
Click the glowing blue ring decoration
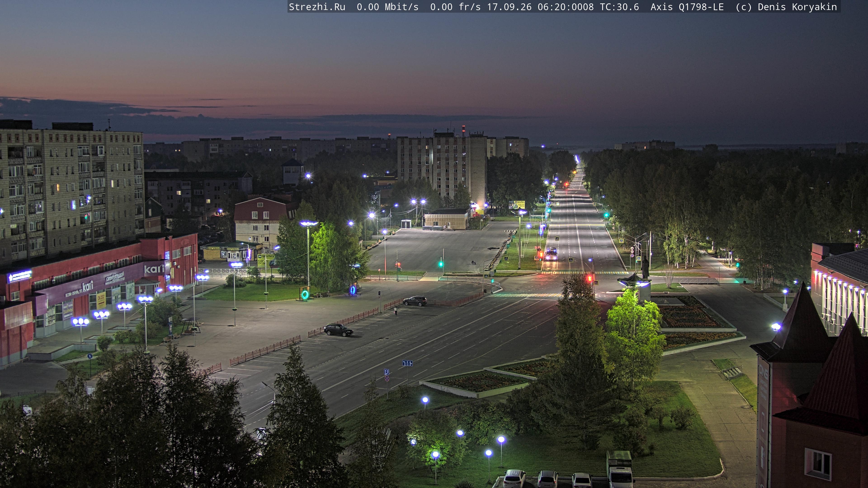353,289
